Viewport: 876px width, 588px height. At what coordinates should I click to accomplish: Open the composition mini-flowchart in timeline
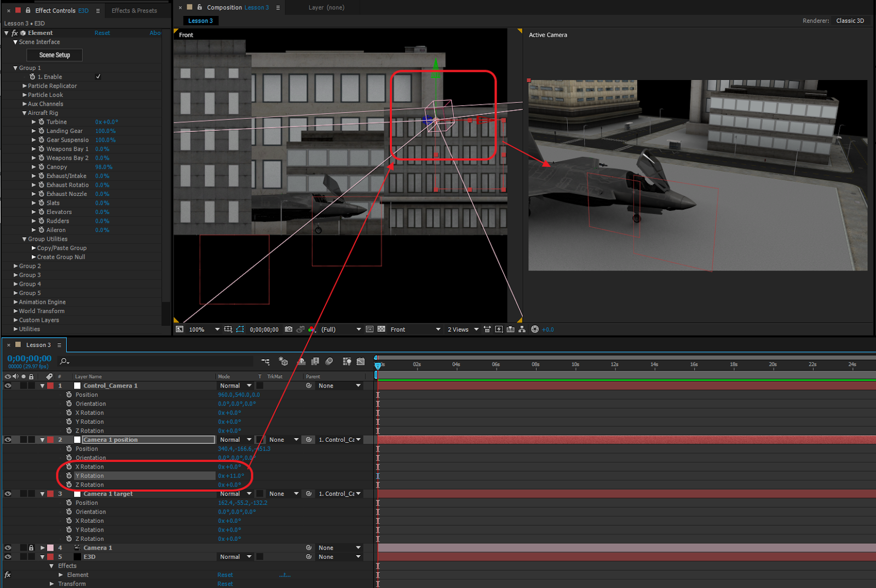[266, 361]
